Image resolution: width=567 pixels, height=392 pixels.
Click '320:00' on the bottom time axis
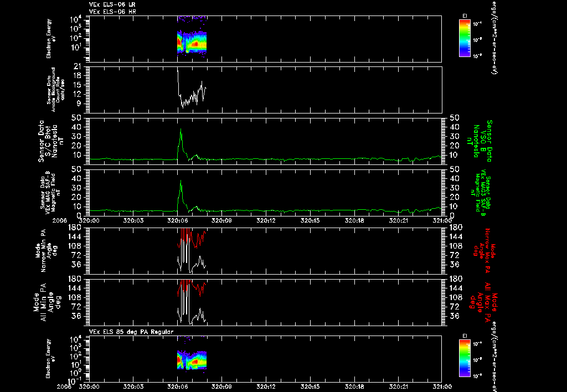(x=89, y=386)
